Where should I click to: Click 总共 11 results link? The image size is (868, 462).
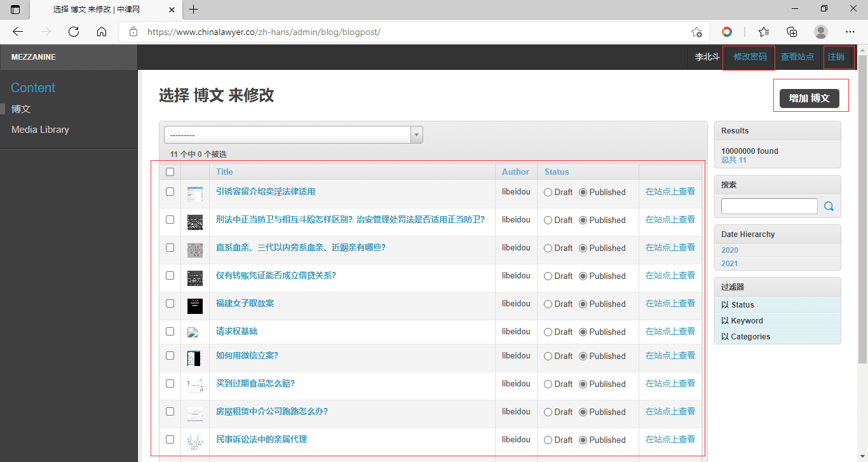coord(734,160)
